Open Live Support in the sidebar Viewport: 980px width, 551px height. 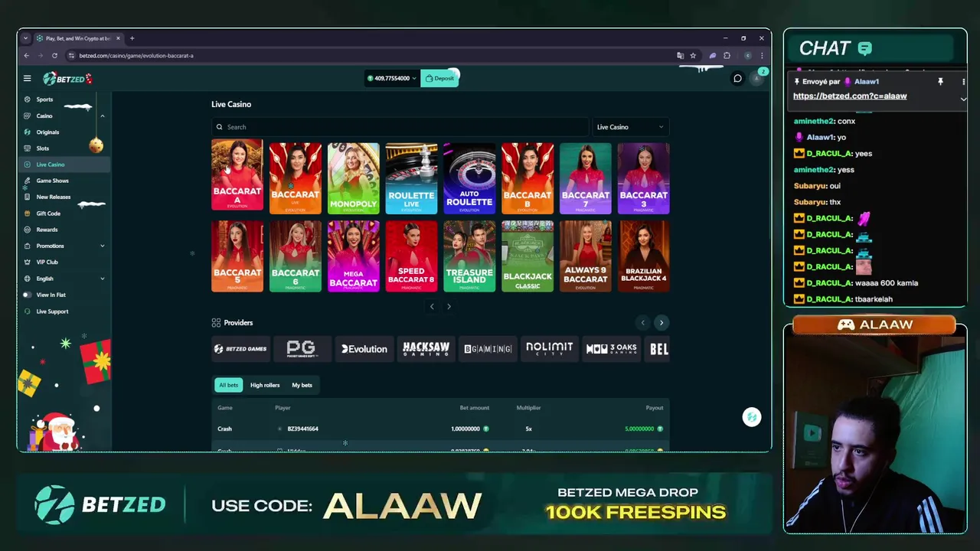(52, 311)
